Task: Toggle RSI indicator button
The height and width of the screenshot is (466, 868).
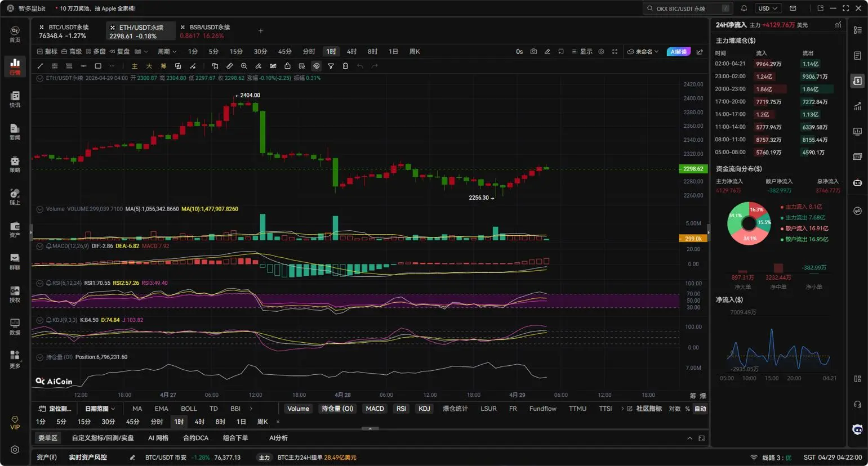Action: (401, 409)
